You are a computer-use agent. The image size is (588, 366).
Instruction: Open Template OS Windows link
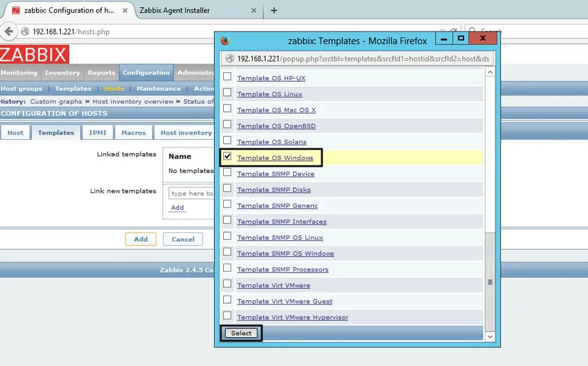(x=275, y=158)
